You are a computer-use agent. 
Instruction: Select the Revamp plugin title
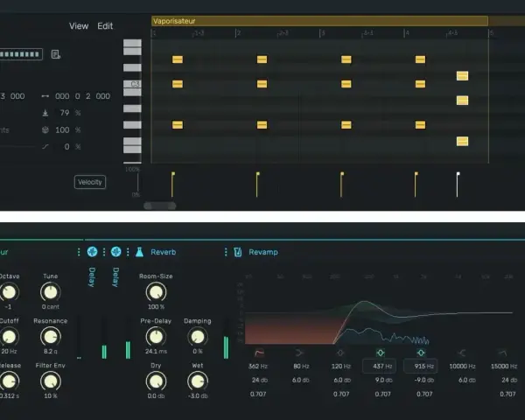click(263, 252)
